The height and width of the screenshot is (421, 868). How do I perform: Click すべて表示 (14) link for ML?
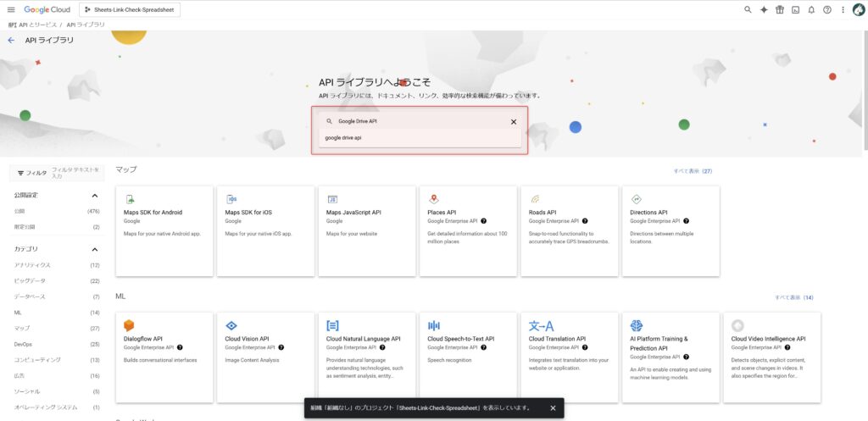(793, 298)
